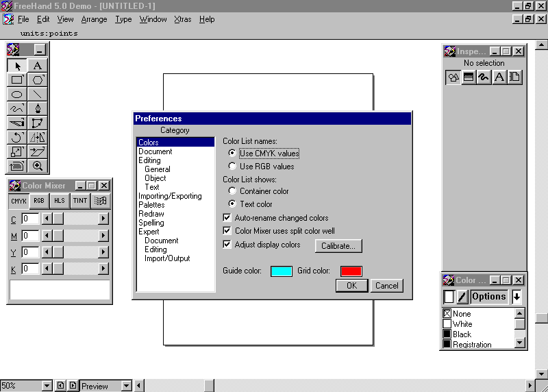Open the Color List down-arrow menu
Viewport: 548px width, 392px height.
click(516, 297)
